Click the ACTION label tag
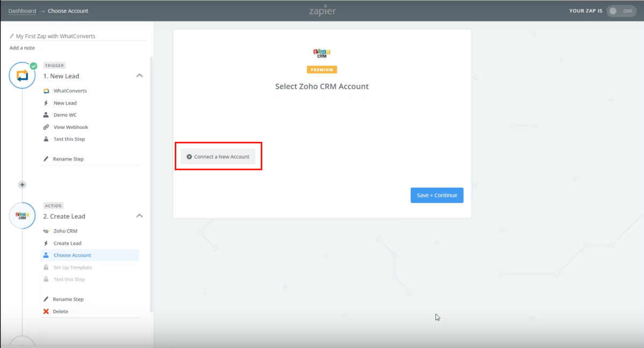 53,206
